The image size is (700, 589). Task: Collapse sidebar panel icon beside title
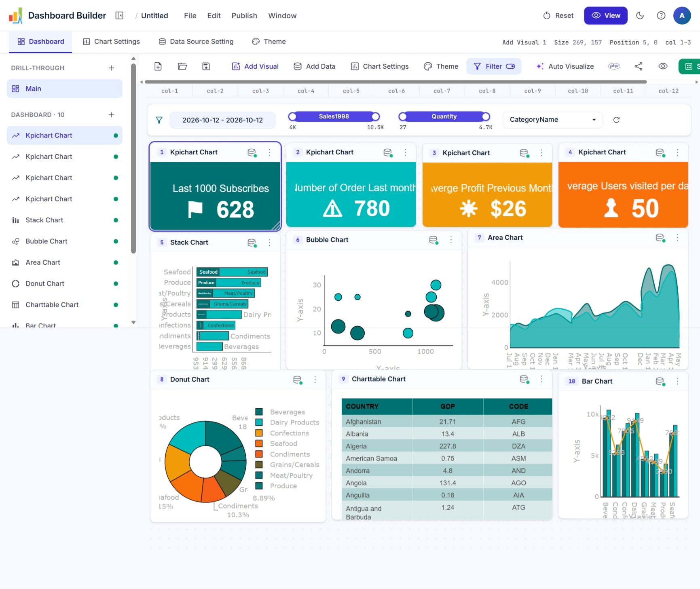(119, 15)
